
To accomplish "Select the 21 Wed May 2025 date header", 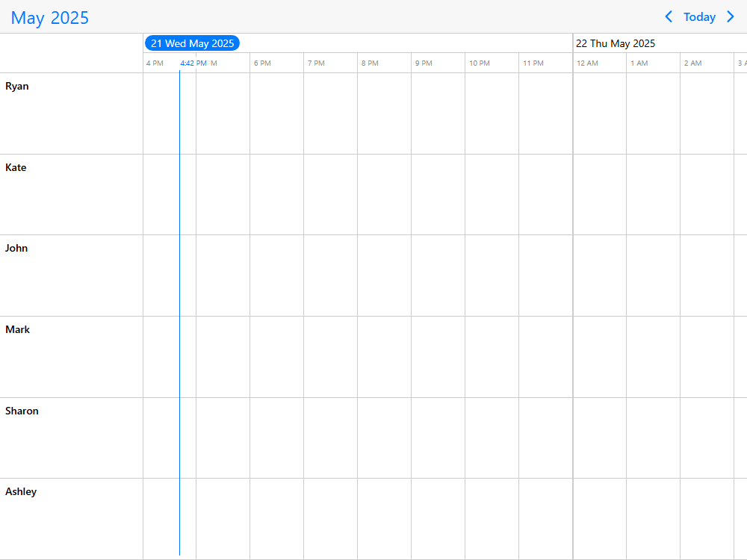I will click(192, 43).
